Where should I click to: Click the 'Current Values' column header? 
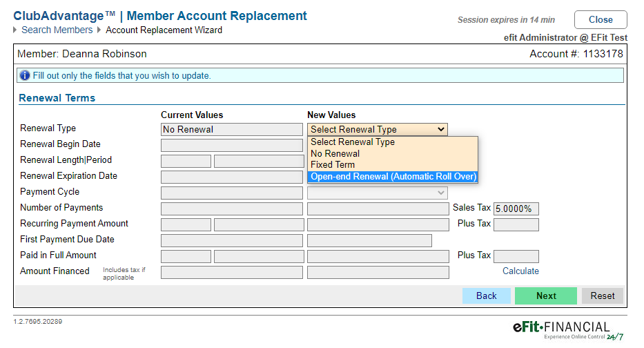point(192,115)
